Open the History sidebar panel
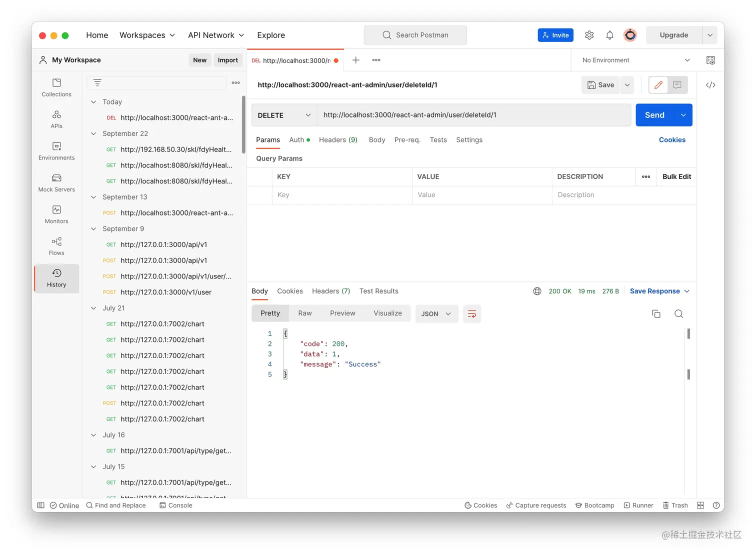 coord(56,278)
